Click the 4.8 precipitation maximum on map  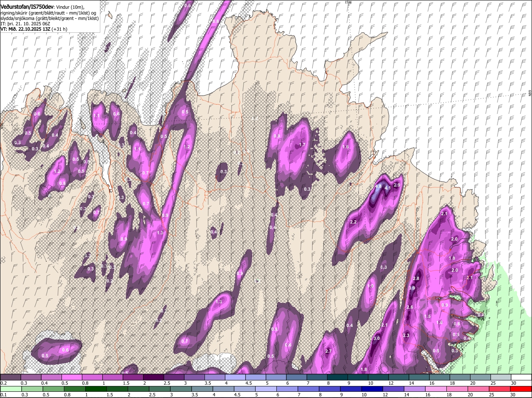tap(378, 186)
